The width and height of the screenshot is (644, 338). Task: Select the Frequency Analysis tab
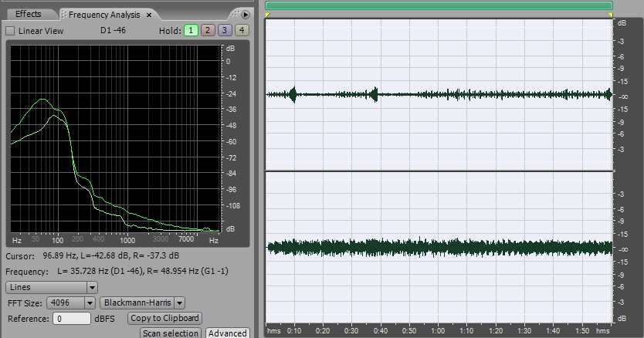point(104,15)
